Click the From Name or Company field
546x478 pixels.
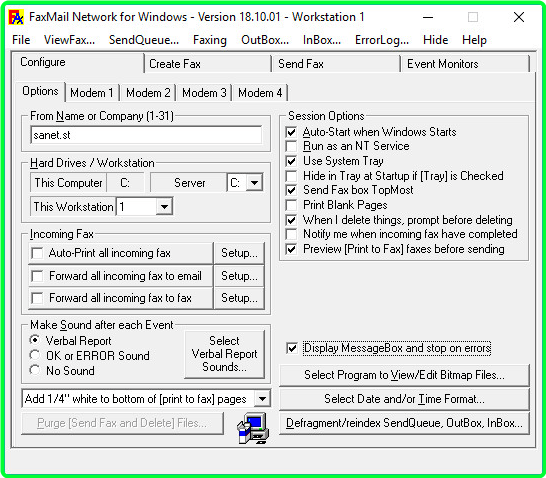point(146,135)
